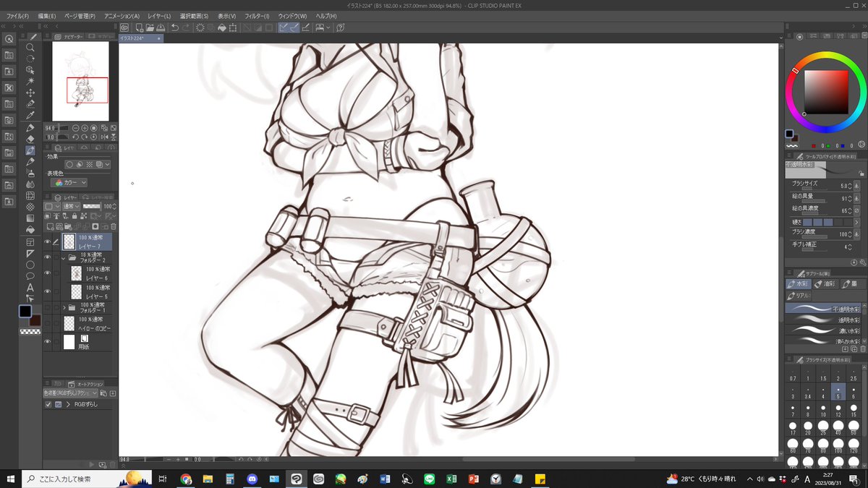The image size is (868, 488).
Task: Toggle visibility of 用紙 paper layer
Action: coord(48,341)
